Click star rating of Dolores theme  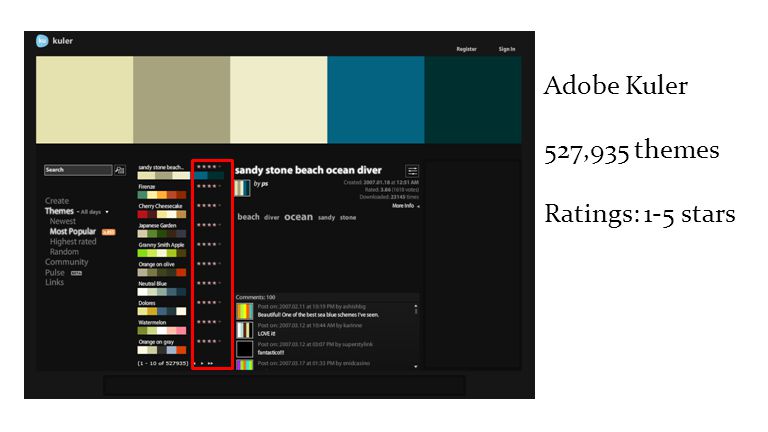pyautogui.click(x=209, y=303)
